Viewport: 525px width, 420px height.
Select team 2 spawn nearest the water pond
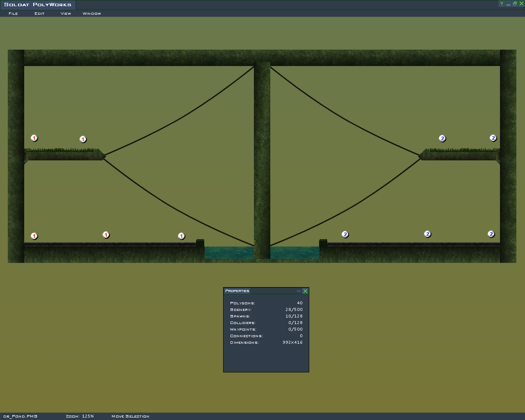point(345,235)
